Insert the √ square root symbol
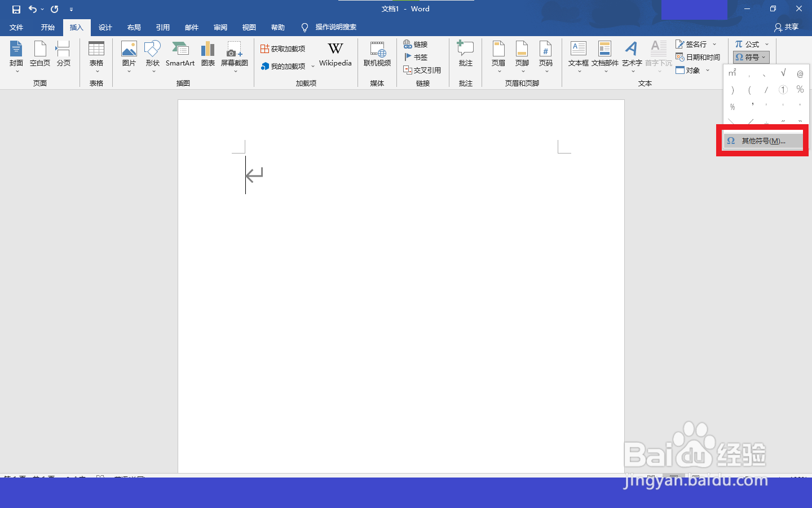Viewport: 812px width, 508px height. (x=783, y=73)
